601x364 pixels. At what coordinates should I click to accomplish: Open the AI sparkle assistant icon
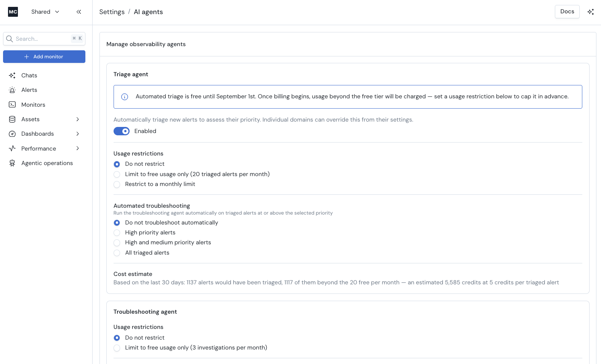591,12
